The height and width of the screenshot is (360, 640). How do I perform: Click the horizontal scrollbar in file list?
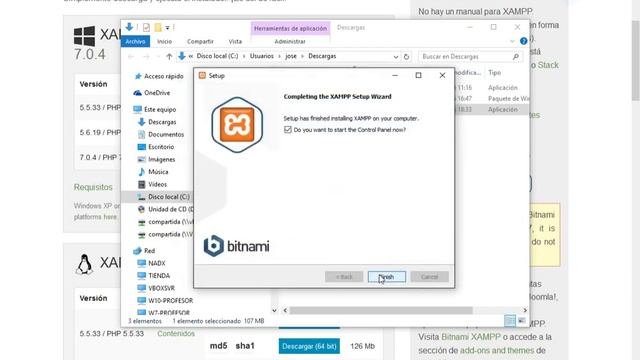(x=381, y=311)
